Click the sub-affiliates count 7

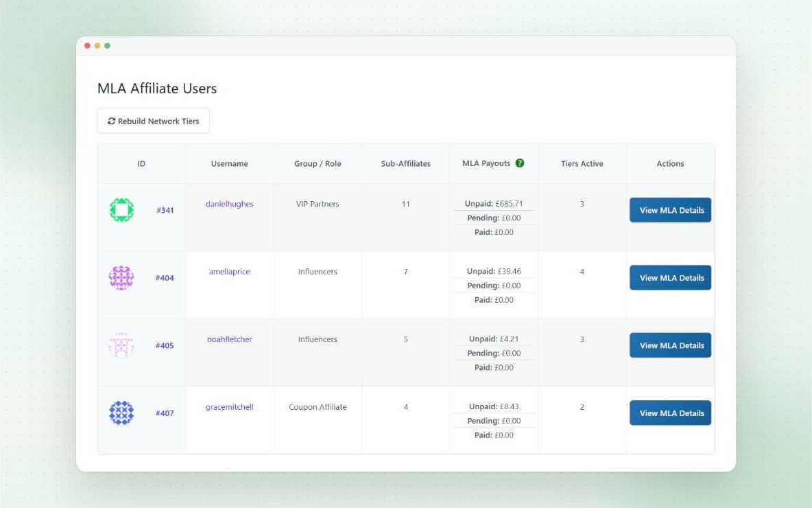(x=405, y=272)
